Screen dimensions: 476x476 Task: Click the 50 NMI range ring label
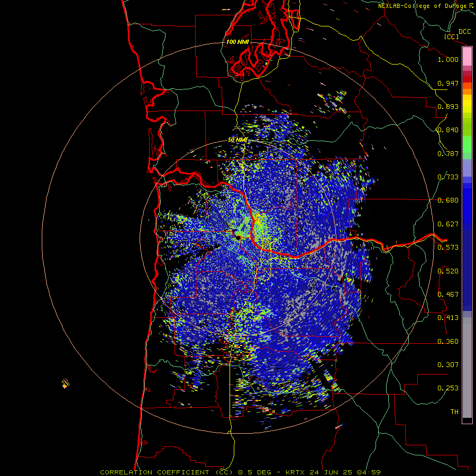(x=237, y=140)
